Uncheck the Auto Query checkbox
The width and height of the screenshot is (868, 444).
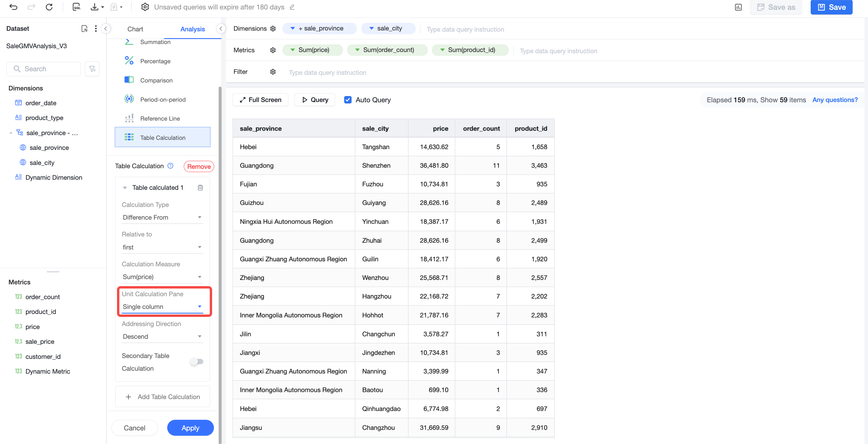(x=348, y=100)
